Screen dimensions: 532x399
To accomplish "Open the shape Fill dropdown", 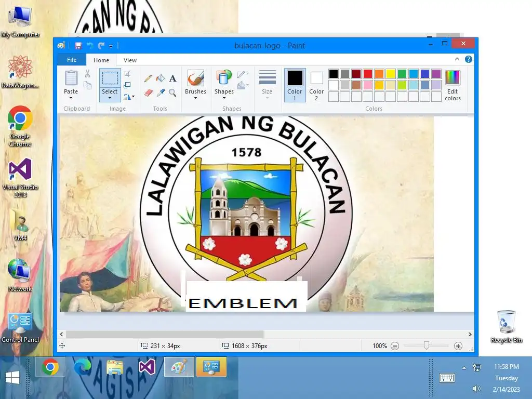I will [243, 85].
